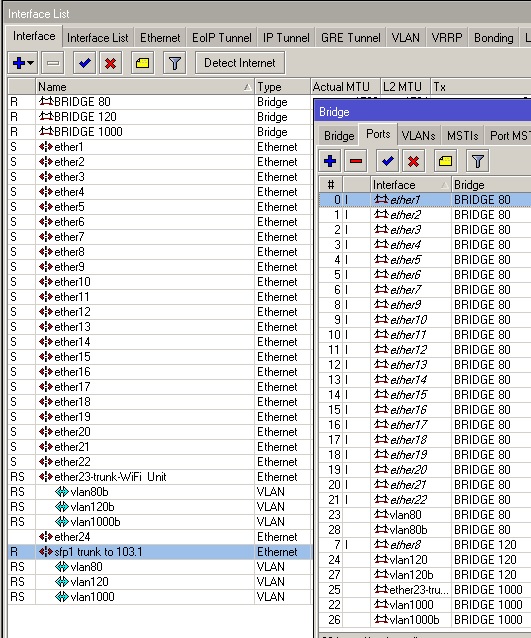Screen dimensions: 531x638
Task: Click the yellow comment icon in Interface List
Action: [142, 63]
